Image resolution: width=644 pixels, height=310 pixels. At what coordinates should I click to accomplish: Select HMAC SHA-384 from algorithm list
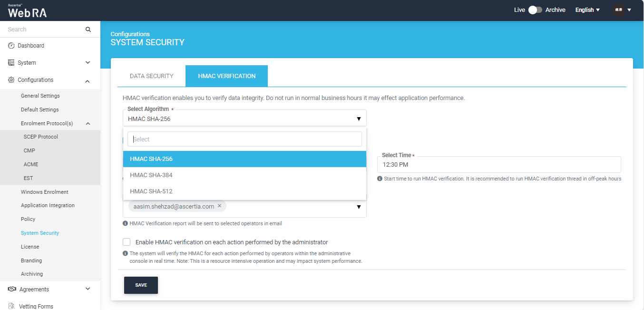pyautogui.click(x=151, y=175)
